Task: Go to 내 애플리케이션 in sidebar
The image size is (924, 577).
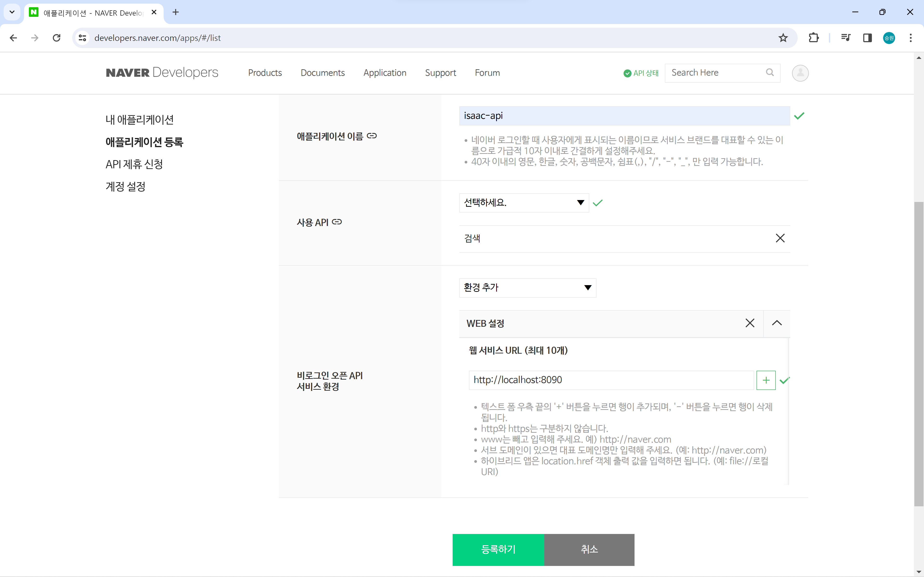Action: click(x=139, y=120)
